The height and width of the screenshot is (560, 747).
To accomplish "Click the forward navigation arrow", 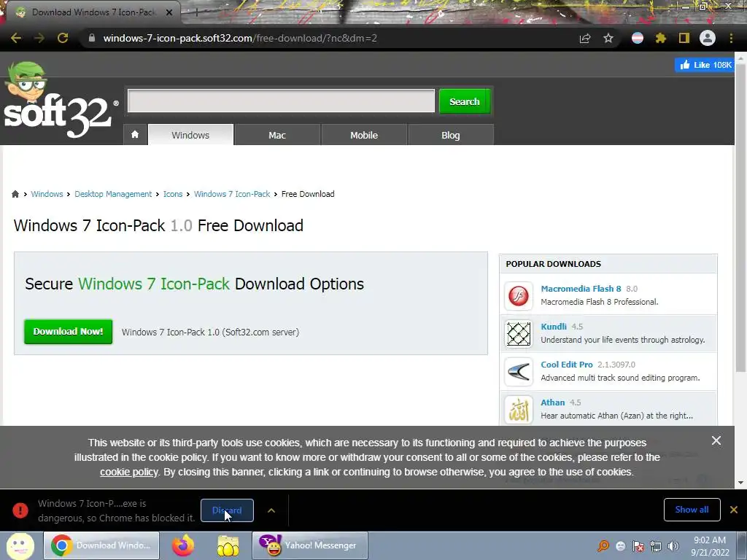I will tap(39, 38).
